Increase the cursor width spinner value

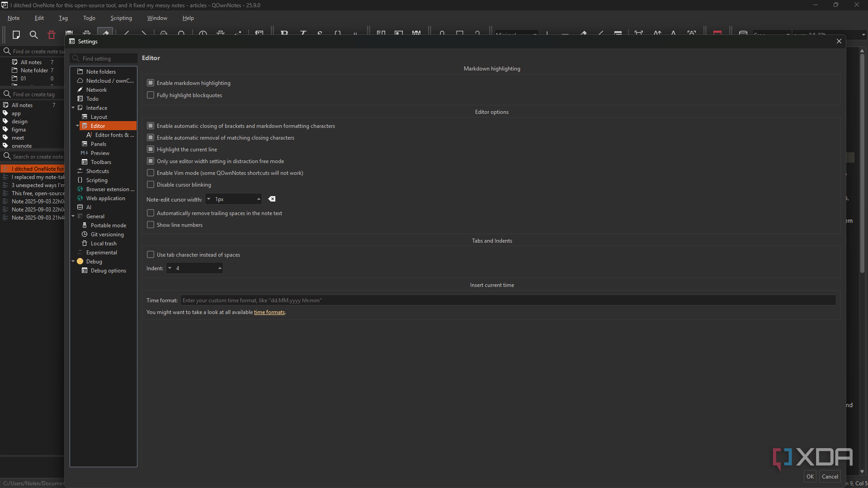[x=259, y=199]
